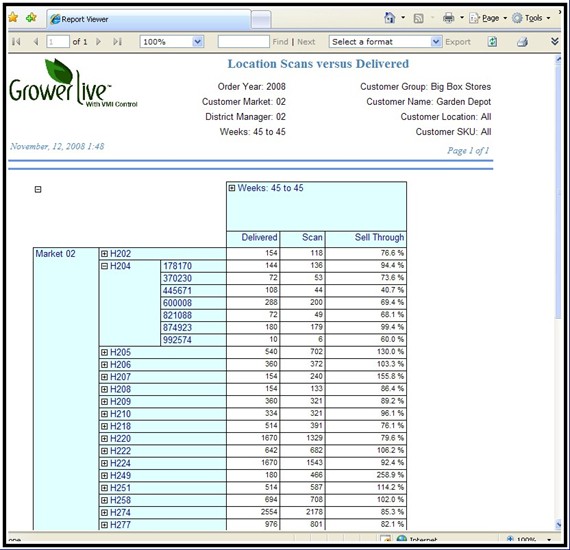Click the Sell Through column header
The image size is (570, 550).
point(366,238)
